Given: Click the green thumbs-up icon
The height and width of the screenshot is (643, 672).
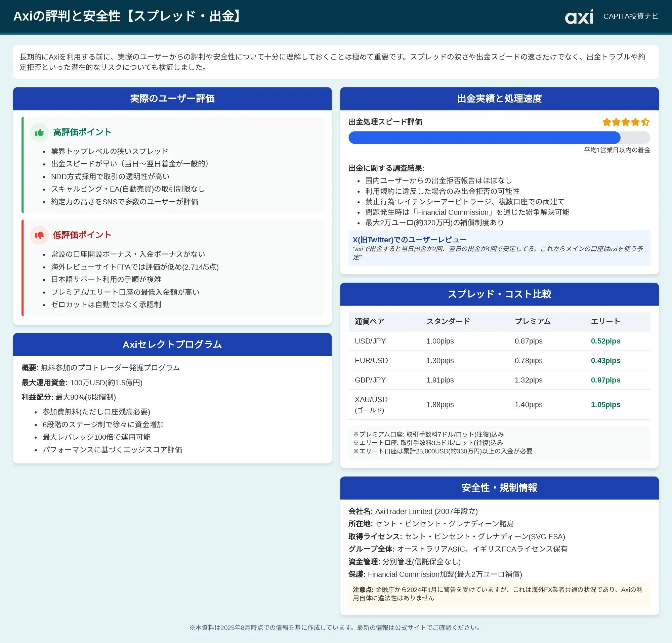Looking at the screenshot, I should tap(39, 132).
